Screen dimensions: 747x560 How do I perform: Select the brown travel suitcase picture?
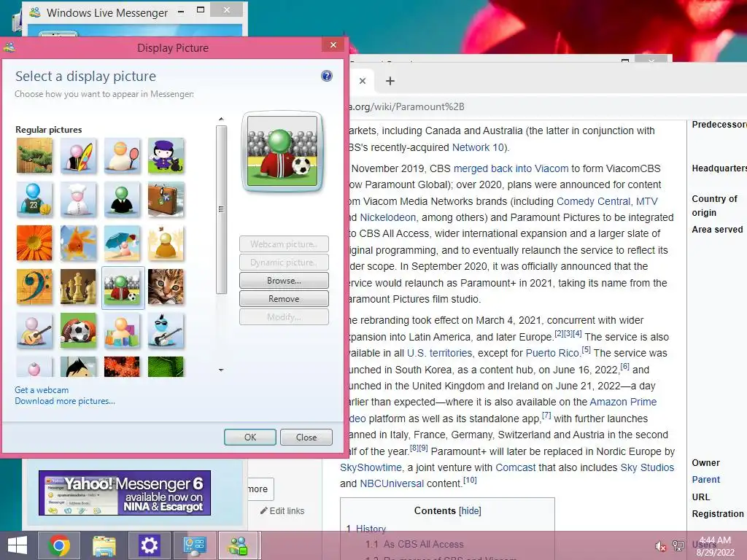point(166,200)
